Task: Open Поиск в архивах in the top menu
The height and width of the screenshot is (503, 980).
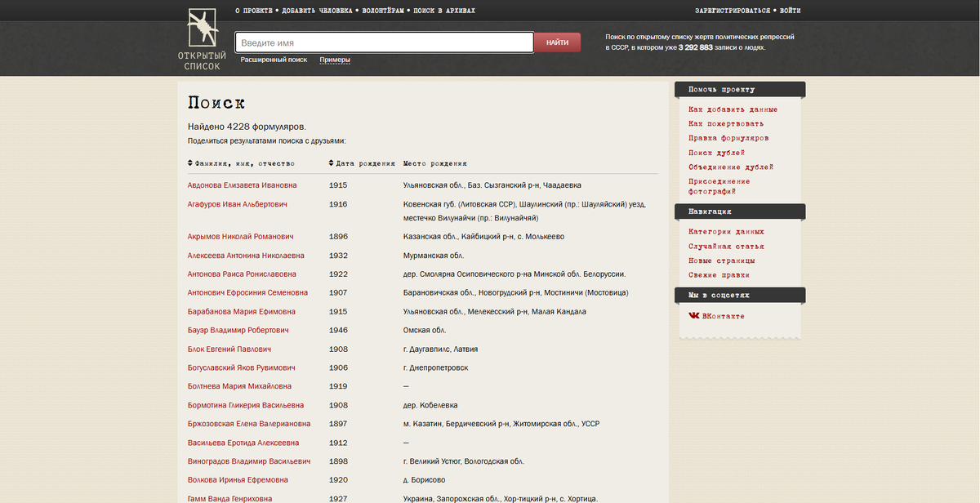Action: click(x=444, y=11)
